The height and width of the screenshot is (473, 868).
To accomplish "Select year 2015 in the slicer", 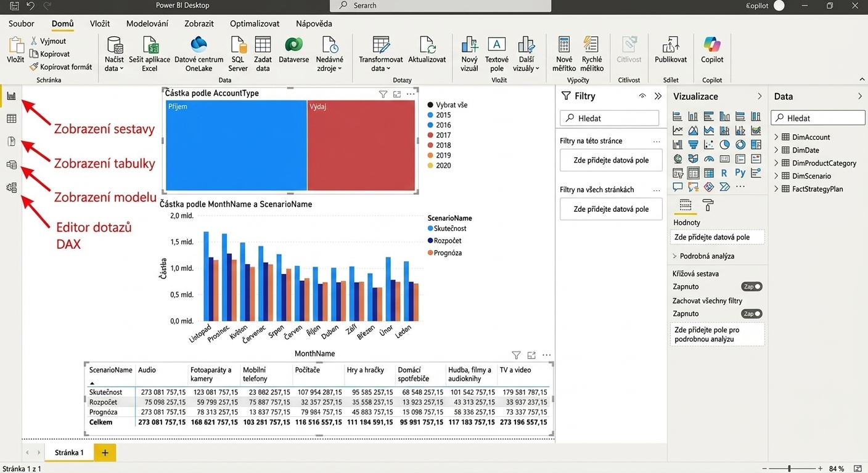I will pyautogui.click(x=440, y=115).
